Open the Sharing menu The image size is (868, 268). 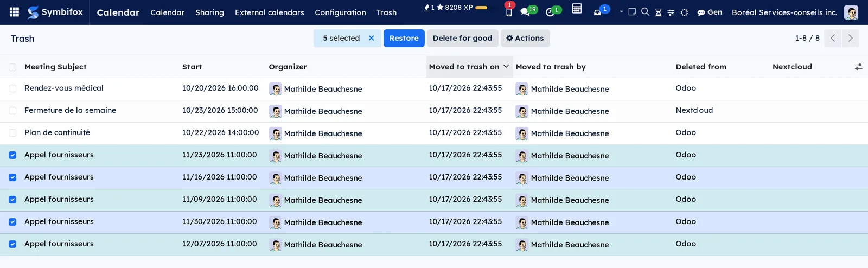tap(209, 12)
